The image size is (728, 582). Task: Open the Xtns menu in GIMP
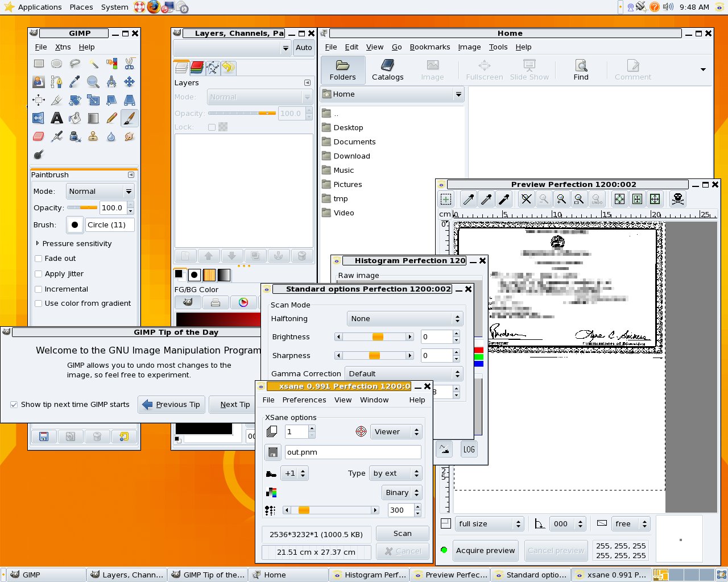(x=63, y=47)
